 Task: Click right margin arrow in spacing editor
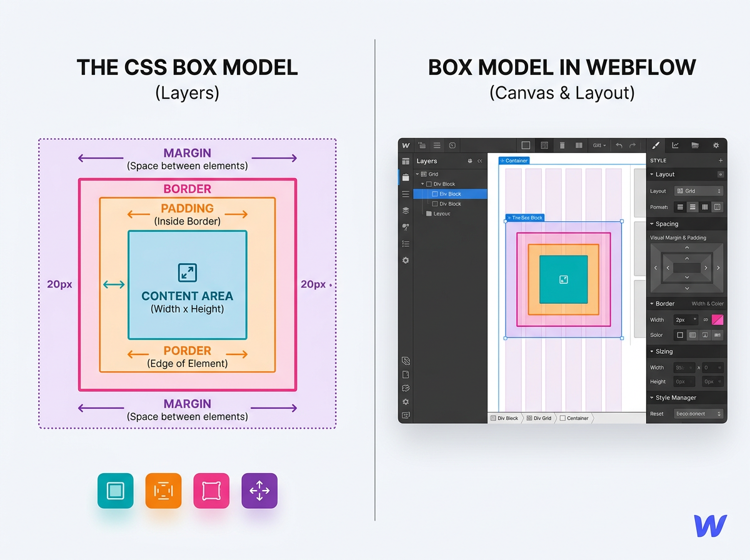pos(719,267)
